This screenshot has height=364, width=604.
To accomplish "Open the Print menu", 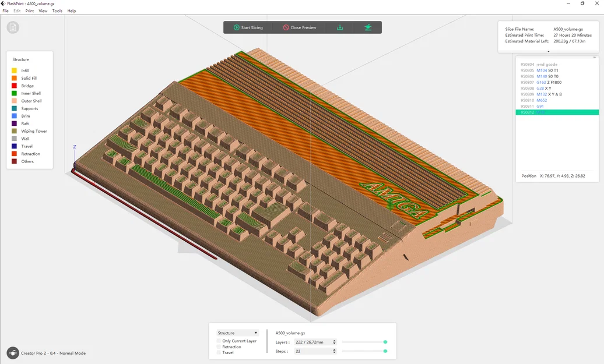I will 29,10.
